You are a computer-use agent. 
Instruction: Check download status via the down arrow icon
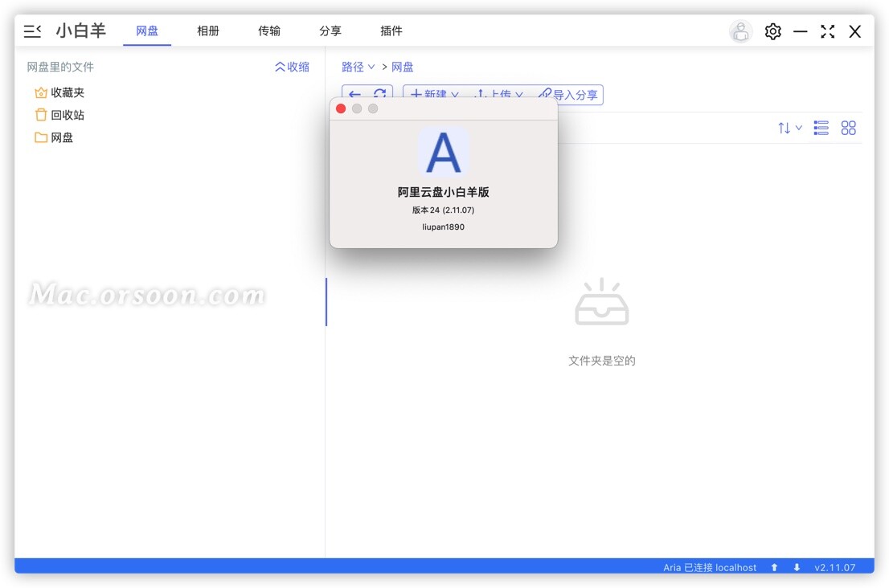(796, 567)
